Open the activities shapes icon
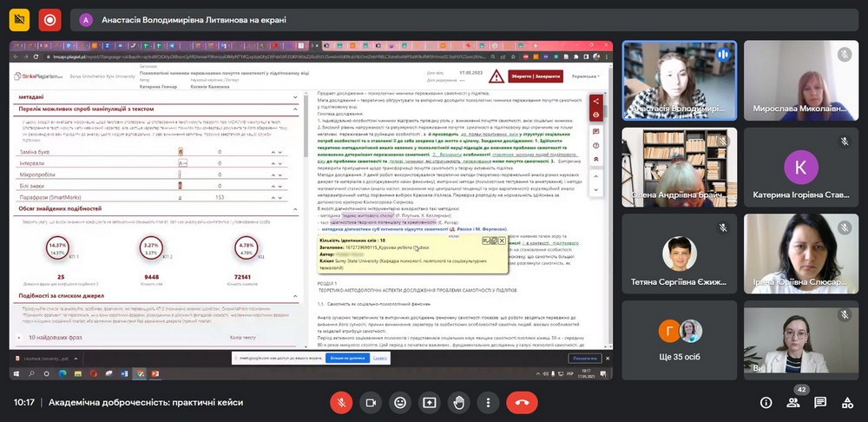This screenshot has height=422, width=868. (847, 402)
